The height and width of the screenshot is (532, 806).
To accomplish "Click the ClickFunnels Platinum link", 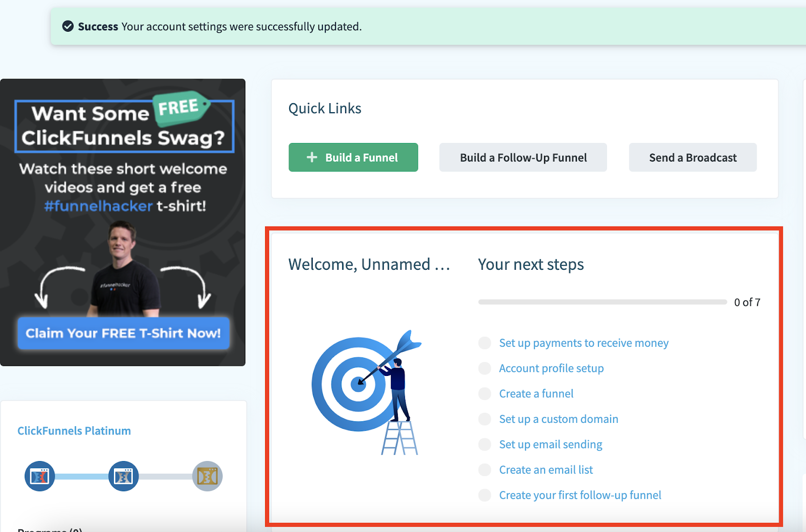I will [74, 431].
